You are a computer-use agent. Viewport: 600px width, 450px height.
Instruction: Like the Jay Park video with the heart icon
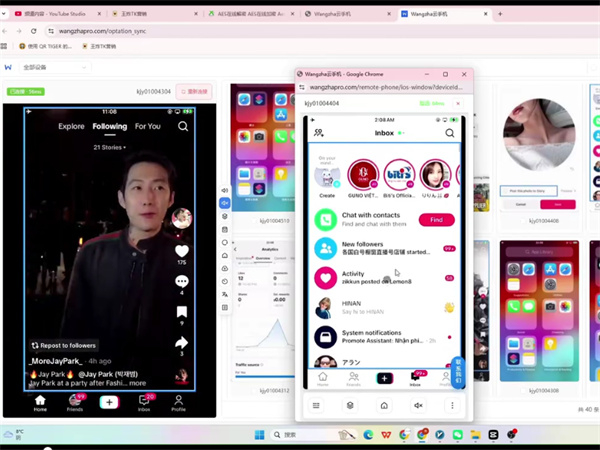point(182,251)
